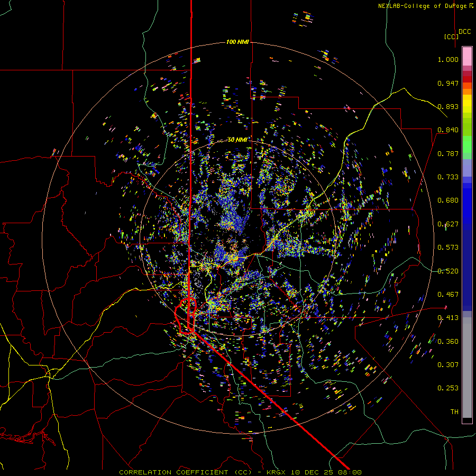Pick the gray segment of the color bar
The height and width of the screenshot is (476, 476).
click(x=467, y=368)
